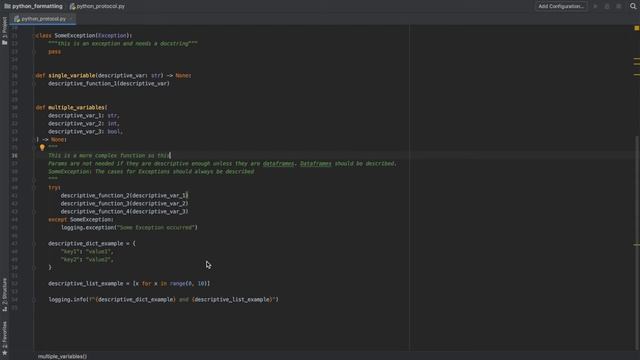The height and width of the screenshot is (360, 640).
Task: Click 'descriptive_var_2: int,' parameter
Action: (84, 124)
